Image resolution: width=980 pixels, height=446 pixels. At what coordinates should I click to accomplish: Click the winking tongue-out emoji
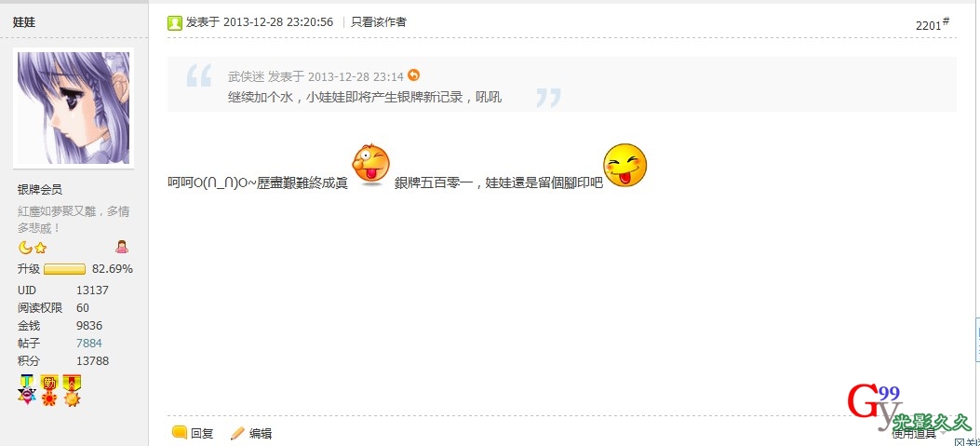370,165
